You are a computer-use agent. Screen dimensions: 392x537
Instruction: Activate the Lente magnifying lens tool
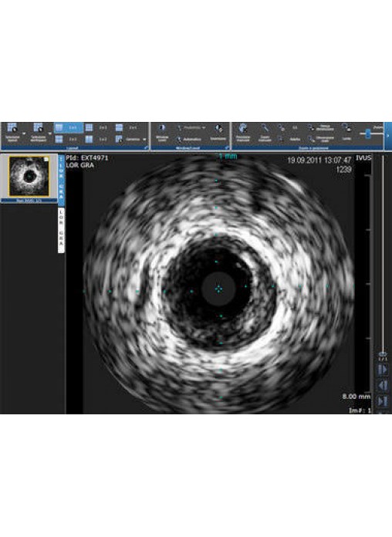(346, 128)
